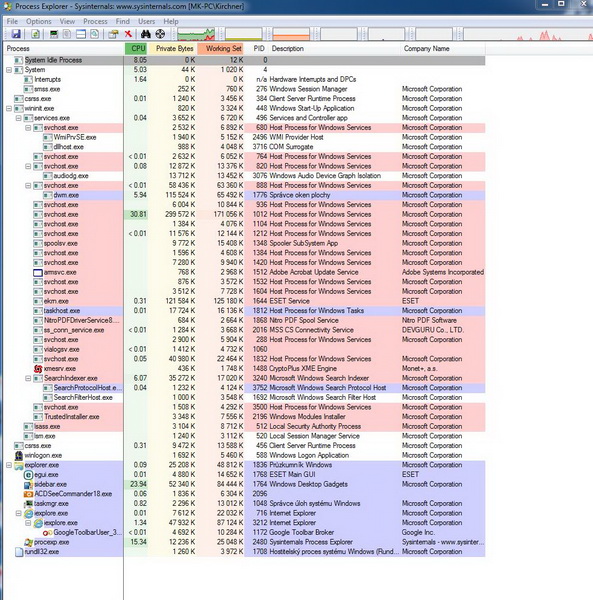Click the xmesrv.exe red swirl icon

tap(38, 368)
